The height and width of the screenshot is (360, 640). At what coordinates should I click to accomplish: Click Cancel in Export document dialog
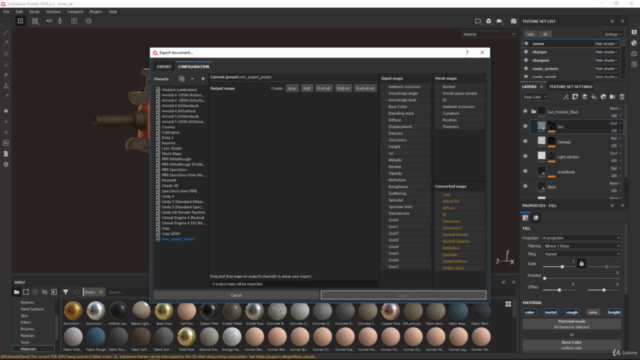pos(236,295)
